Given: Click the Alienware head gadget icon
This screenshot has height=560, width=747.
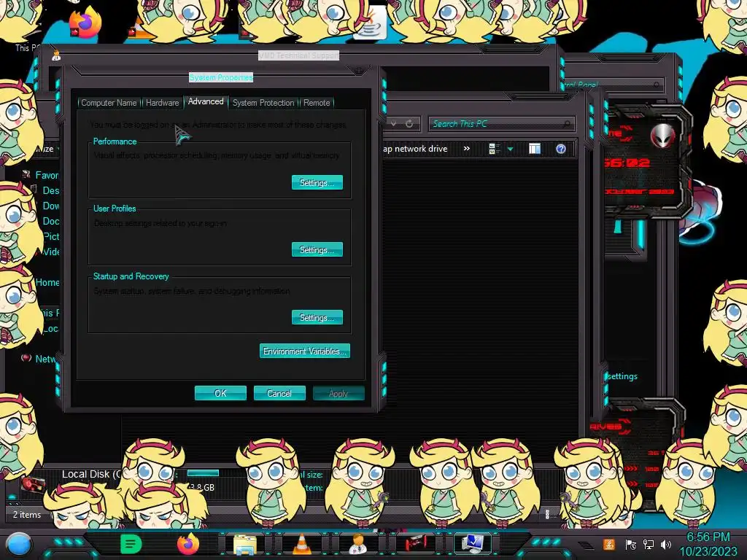Looking at the screenshot, I should pos(662,136).
